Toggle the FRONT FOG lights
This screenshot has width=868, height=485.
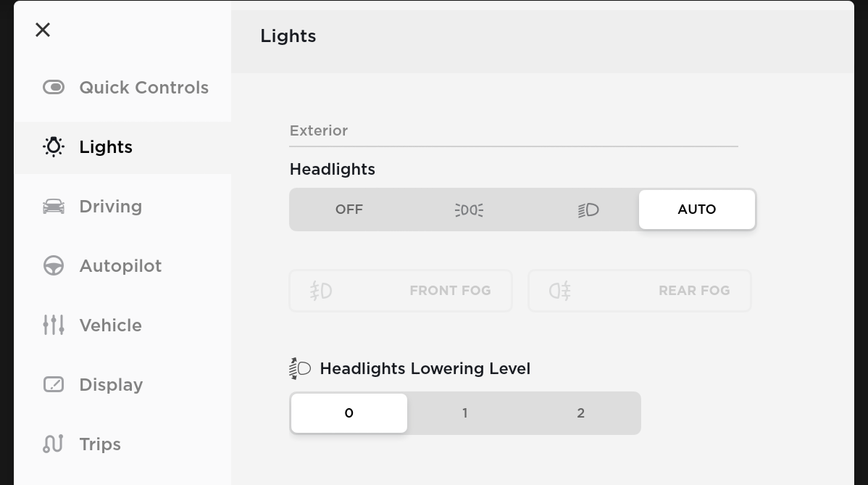tap(401, 291)
